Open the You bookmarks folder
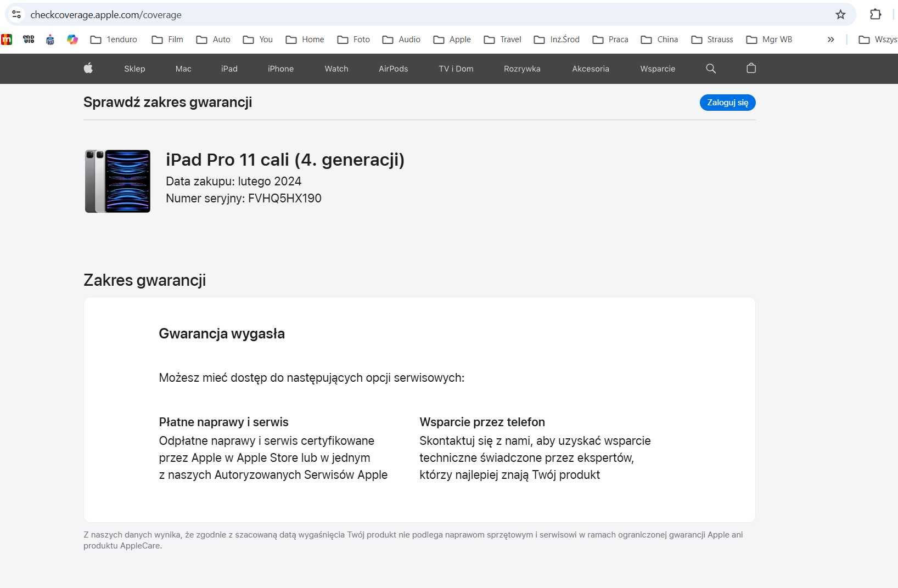The image size is (898, 588). (257, 39)
